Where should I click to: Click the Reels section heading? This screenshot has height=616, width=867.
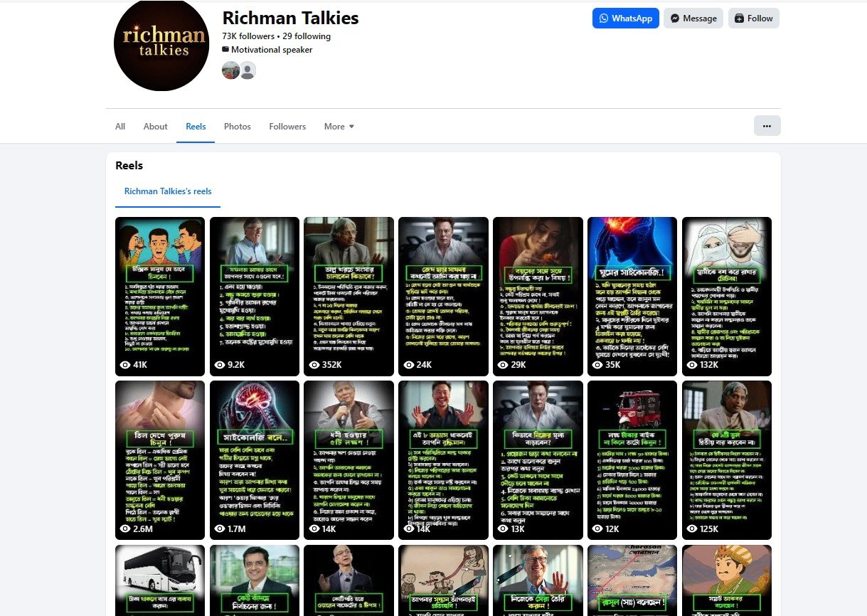pyautogui.click(x=129, y=166)
